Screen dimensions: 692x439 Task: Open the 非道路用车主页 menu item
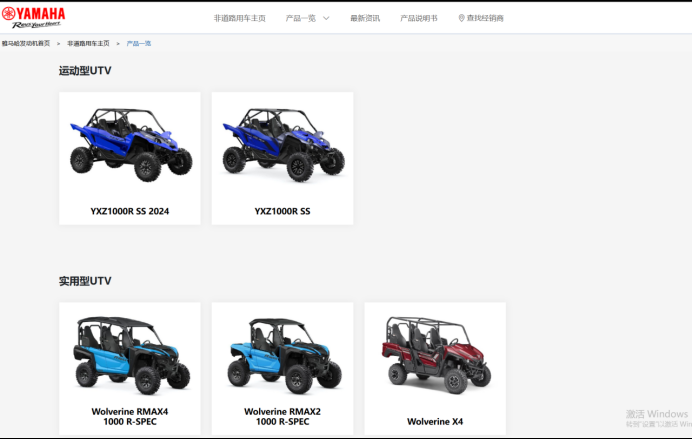pyautogui.click(x=240, y=18)
